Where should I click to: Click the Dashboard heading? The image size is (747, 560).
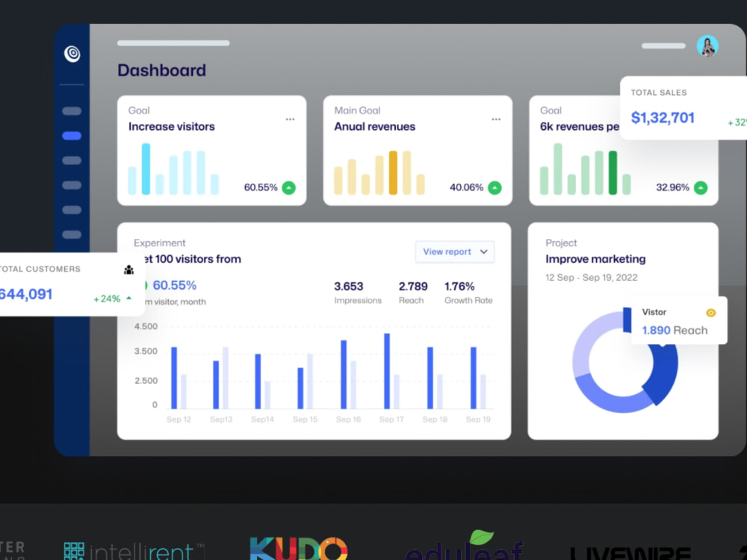tap(162, 70)
